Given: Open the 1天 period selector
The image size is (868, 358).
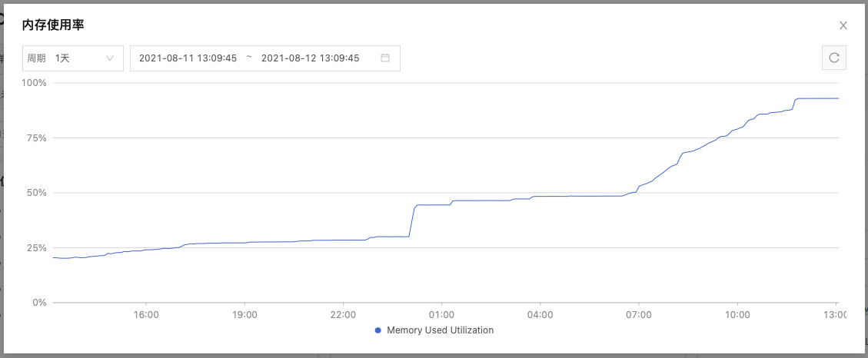Looking at the screenshot, I should [73, 58].
